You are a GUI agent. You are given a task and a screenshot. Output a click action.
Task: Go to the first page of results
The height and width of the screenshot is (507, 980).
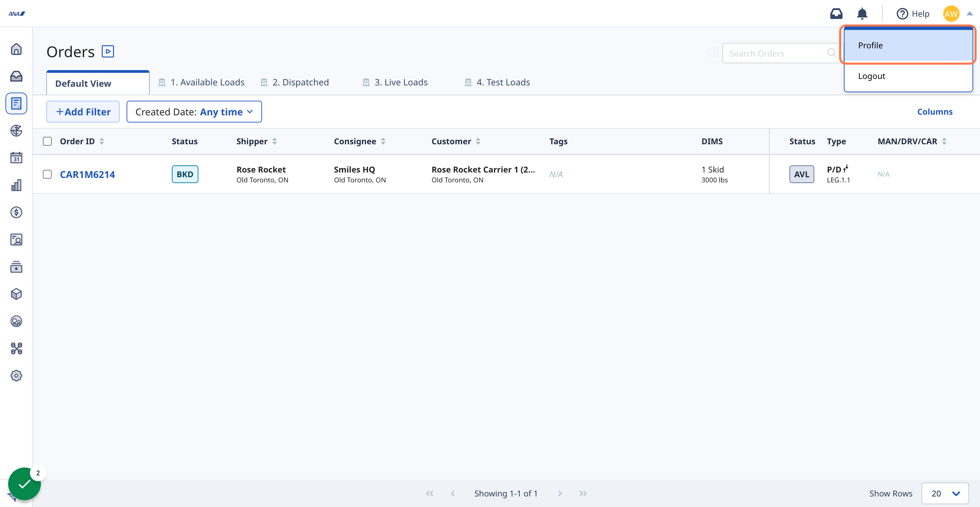(x=429, y=493)
